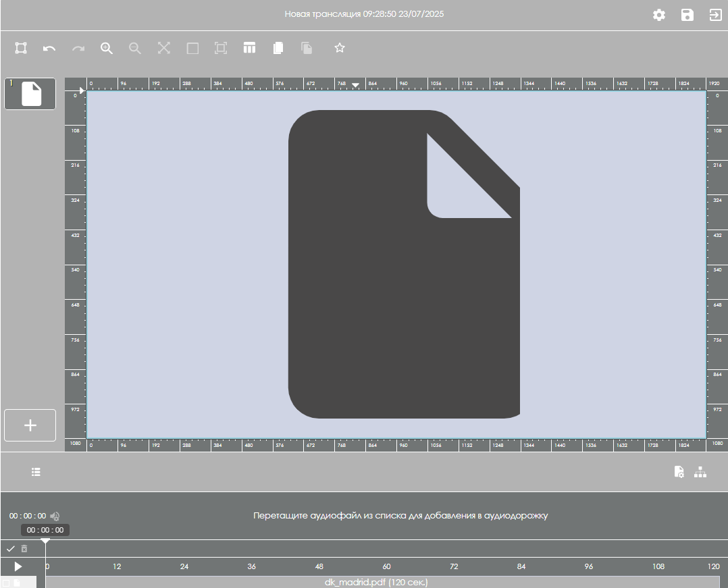Open audio track volume settings

pos(55,516)
